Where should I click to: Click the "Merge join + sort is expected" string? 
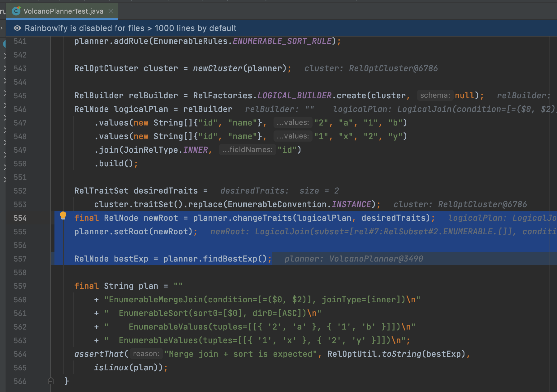(x=241, y=354)
